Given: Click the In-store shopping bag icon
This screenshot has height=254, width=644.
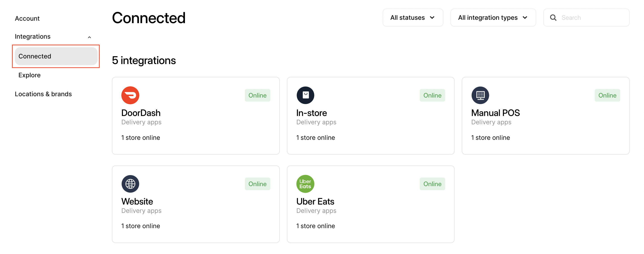Looking at the screenshot, I should (x=305, y=95).
